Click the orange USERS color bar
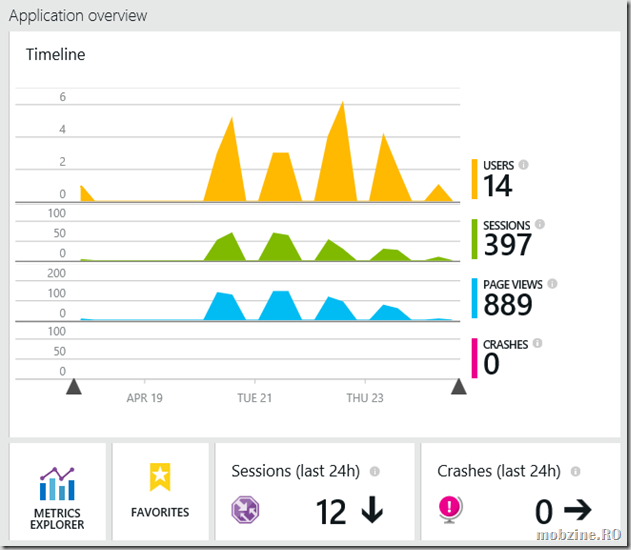This screenshot has width=631, height=550. pyautogui.click(x=474, y=180)
